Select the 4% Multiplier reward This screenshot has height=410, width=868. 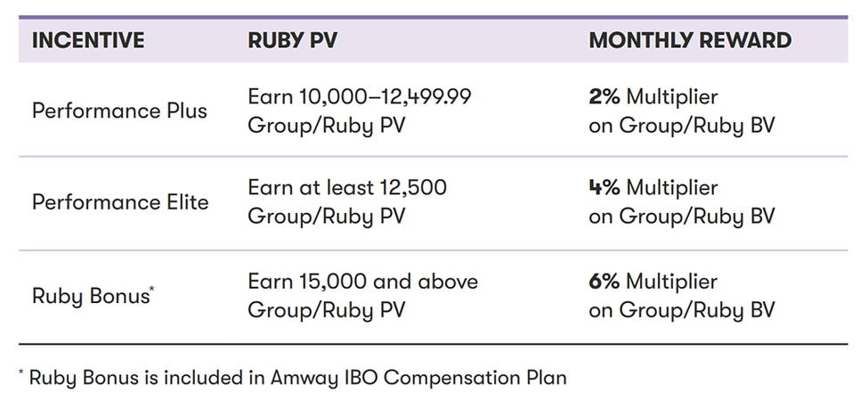pos(653,188)
